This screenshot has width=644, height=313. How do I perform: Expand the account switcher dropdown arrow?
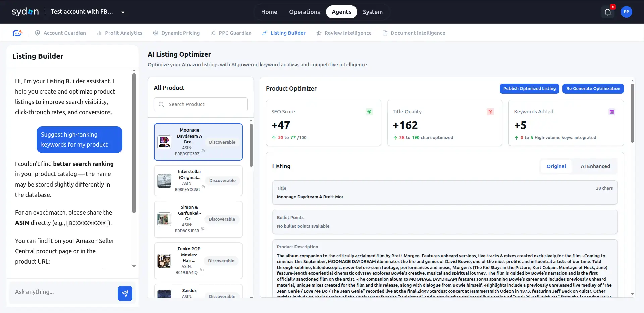pyautogui.click(x=123, y=12)
